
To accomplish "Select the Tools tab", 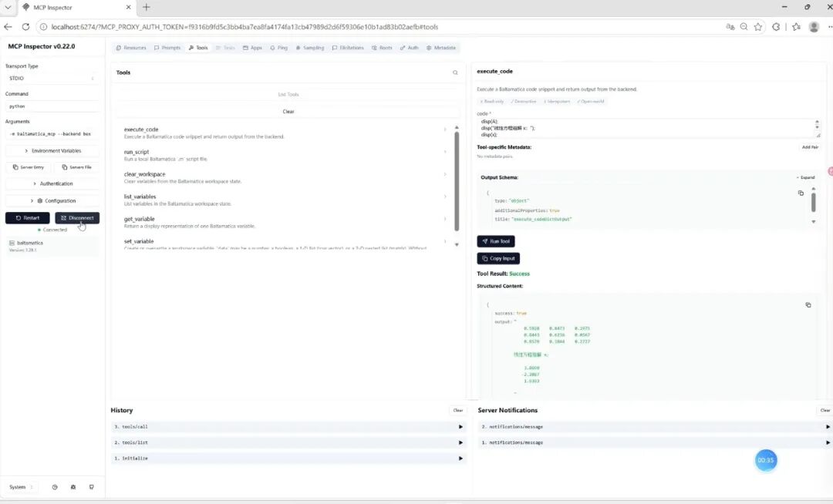I will 198,48.
